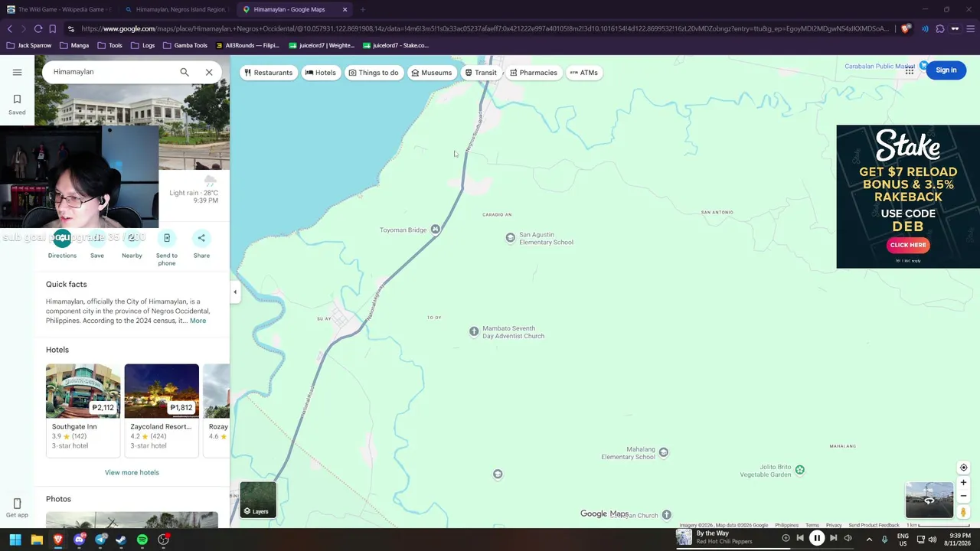Open a new browser tab

click(x=362, y=10)
